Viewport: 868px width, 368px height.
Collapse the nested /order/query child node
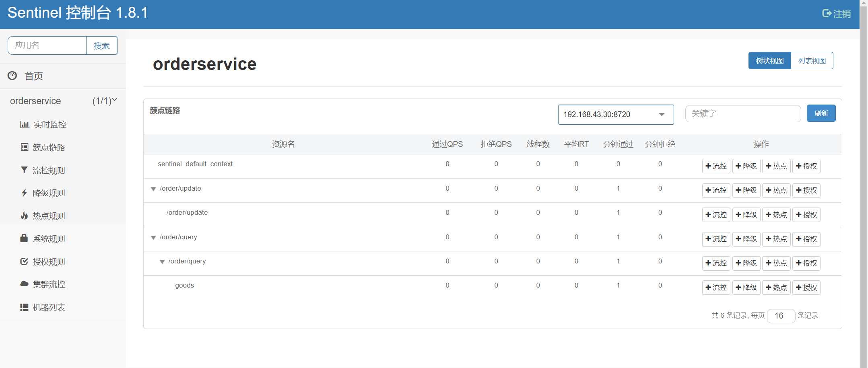click(162, 262)
